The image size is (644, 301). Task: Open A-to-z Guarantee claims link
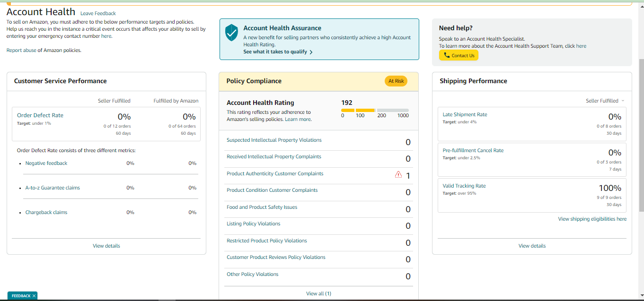(x=53, y=188)
